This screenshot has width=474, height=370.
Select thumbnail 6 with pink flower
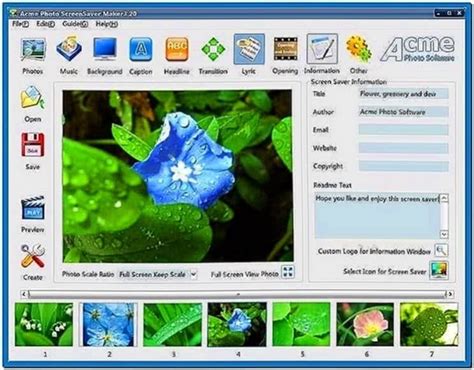point(365,324)
